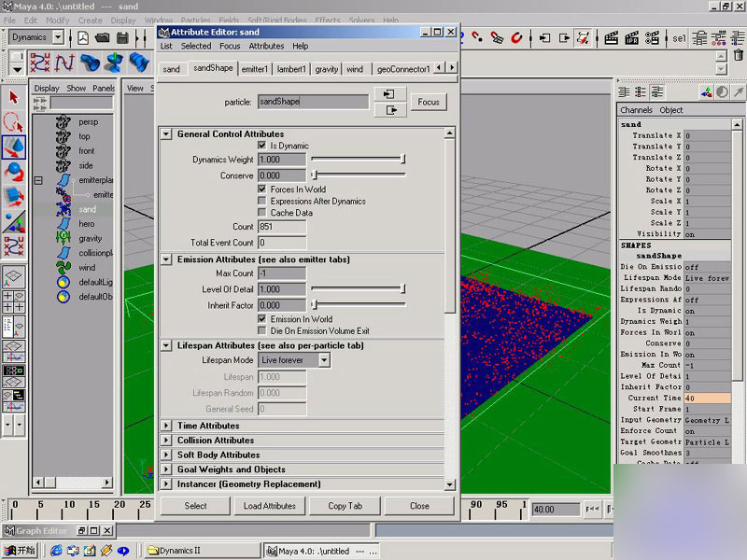This screenshot has width=747, height=560.
Task: Open Attribute Editor Focus menu
Action: pos(230,46)
